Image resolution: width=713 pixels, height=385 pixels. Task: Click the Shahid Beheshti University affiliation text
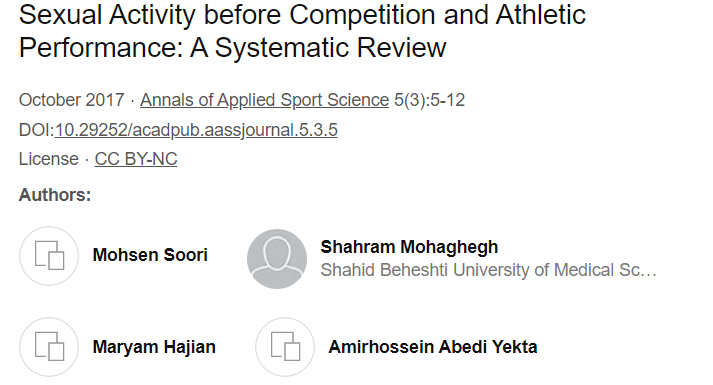click(x=488, y=270)
